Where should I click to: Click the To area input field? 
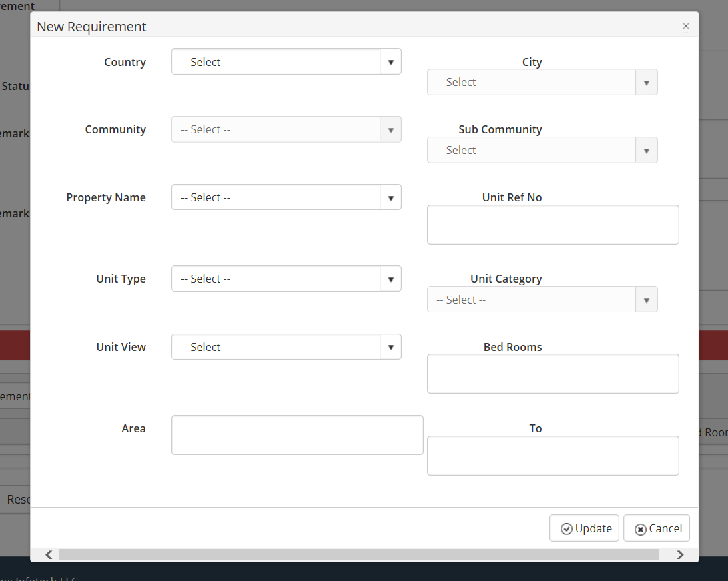coord(553,456)
